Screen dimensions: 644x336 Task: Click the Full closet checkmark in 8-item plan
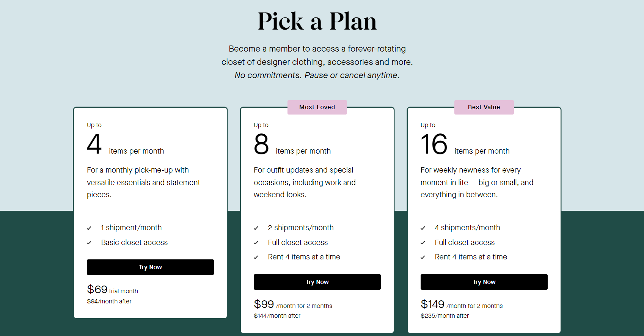point(256,243)
